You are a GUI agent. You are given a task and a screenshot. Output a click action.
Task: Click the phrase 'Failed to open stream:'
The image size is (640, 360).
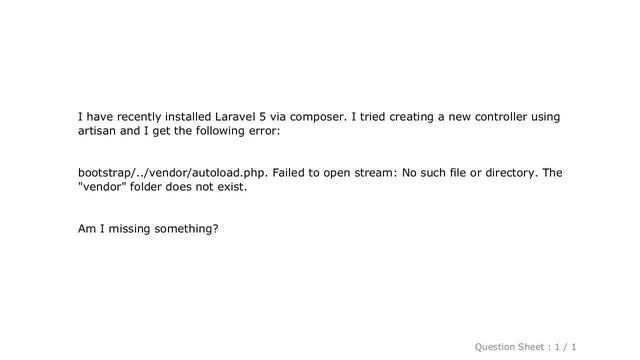(x=335, y=173)
